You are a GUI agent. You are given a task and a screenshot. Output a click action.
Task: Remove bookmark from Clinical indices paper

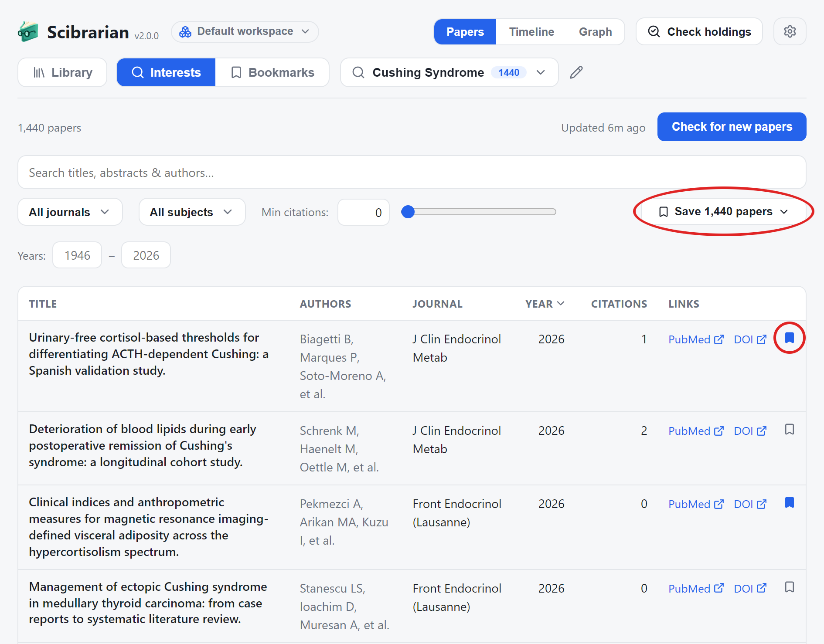[789, 502]
